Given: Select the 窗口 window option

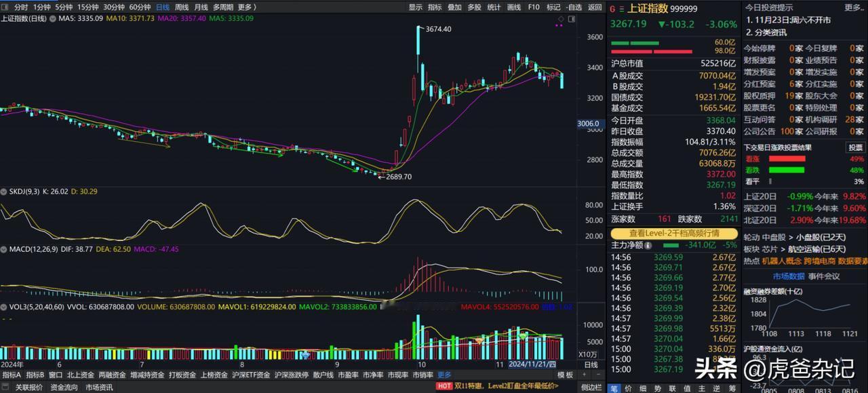Looking at the screenshot, I should tap(56, 375).
